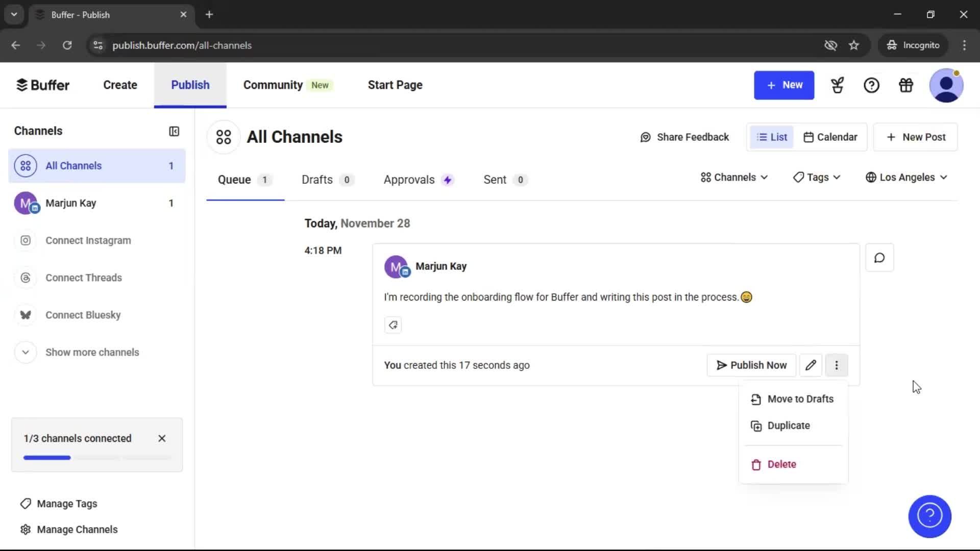Open the Los Angeles timezone dropdown
The height and width of the screenshot is (551, 980).
tap(906, 177)
